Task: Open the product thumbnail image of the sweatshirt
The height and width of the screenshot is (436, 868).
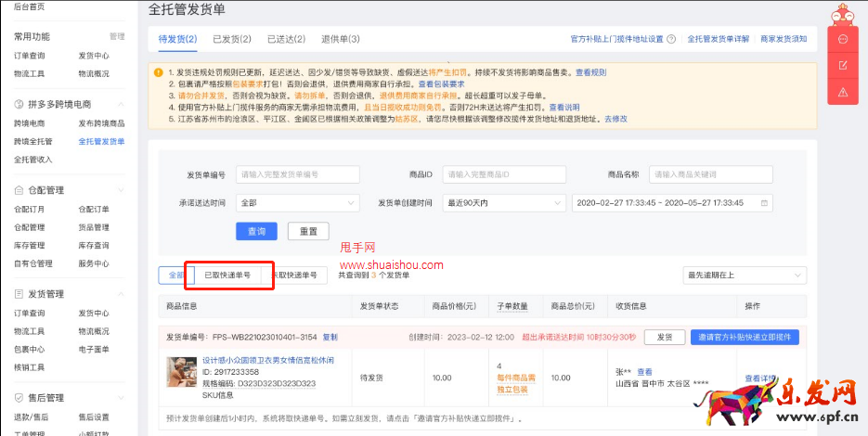Action: (182, 372)
